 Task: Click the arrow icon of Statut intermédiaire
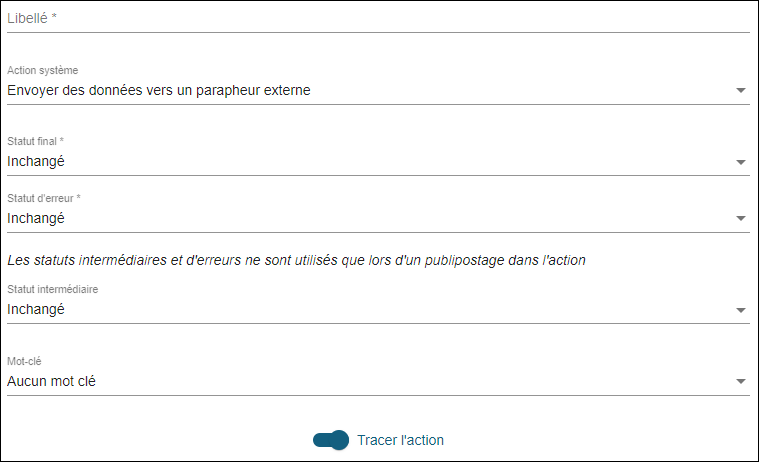741,310
